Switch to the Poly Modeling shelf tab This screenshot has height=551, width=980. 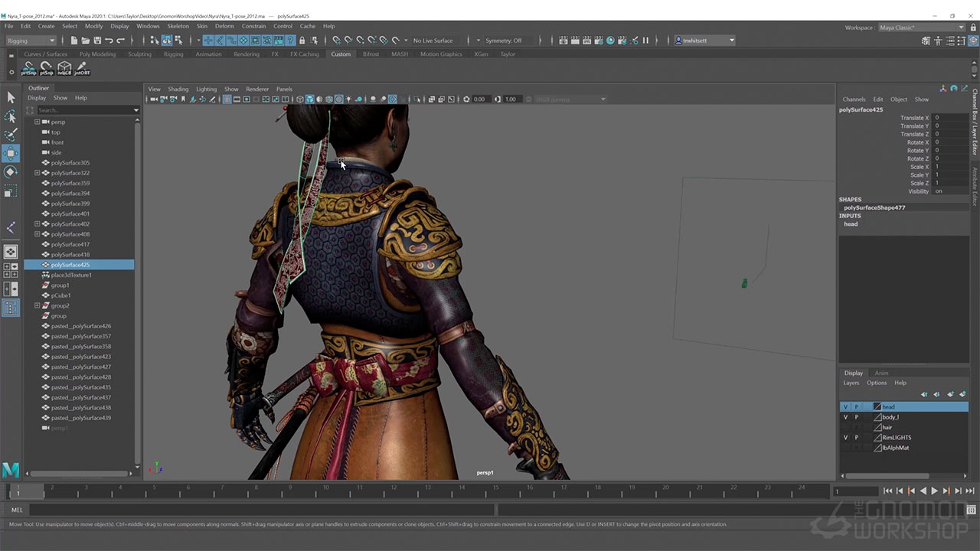[x=97, y=54]
